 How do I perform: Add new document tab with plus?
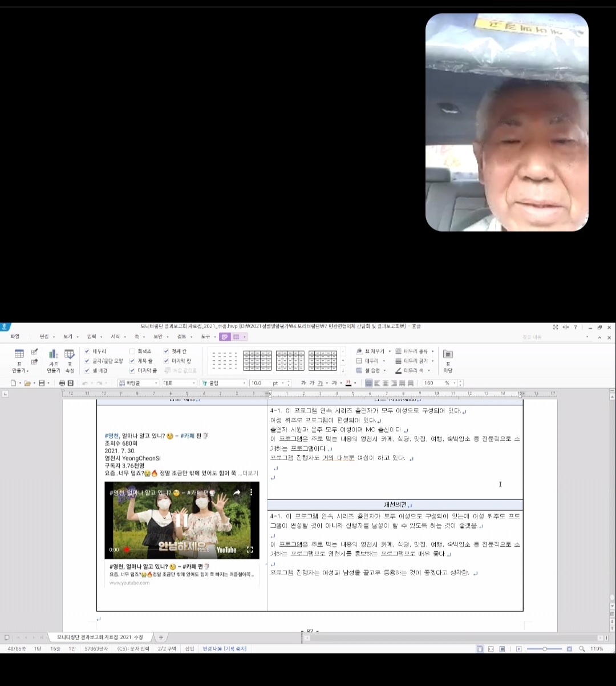160,637
